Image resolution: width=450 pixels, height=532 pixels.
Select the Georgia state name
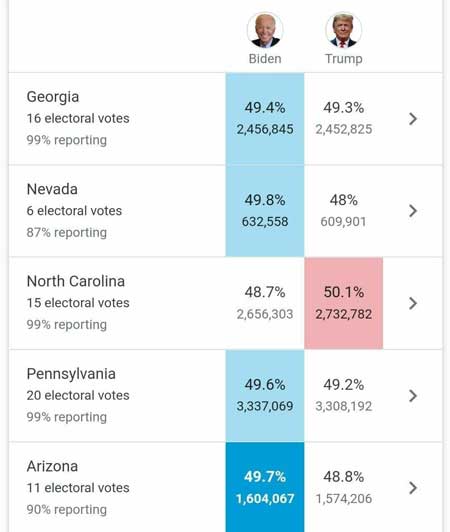point(53,97)
